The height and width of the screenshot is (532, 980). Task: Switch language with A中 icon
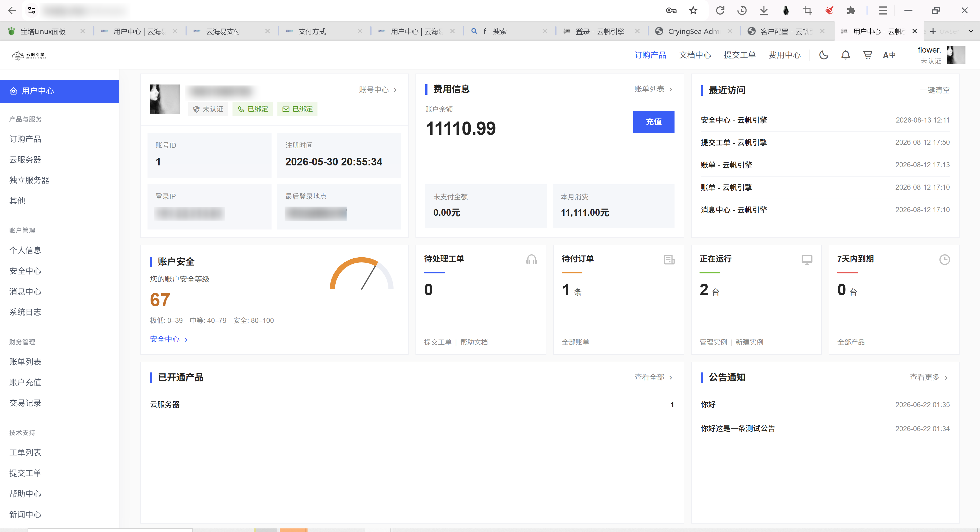[889, 55]
